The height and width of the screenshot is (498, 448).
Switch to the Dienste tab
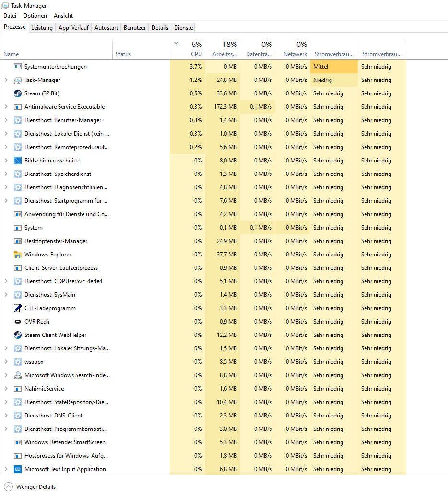tap(183, 27)
